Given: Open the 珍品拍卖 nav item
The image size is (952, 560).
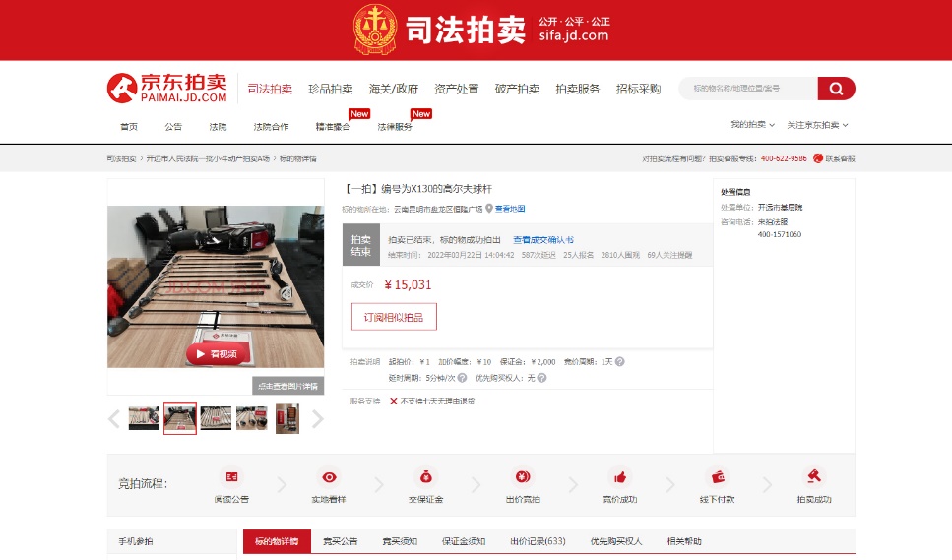Looking at the screenshot, I should click(330, 89).
